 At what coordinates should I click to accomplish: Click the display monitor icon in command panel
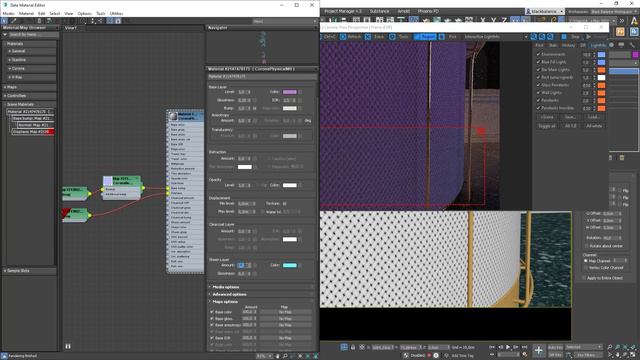click(x=621, y=45)
